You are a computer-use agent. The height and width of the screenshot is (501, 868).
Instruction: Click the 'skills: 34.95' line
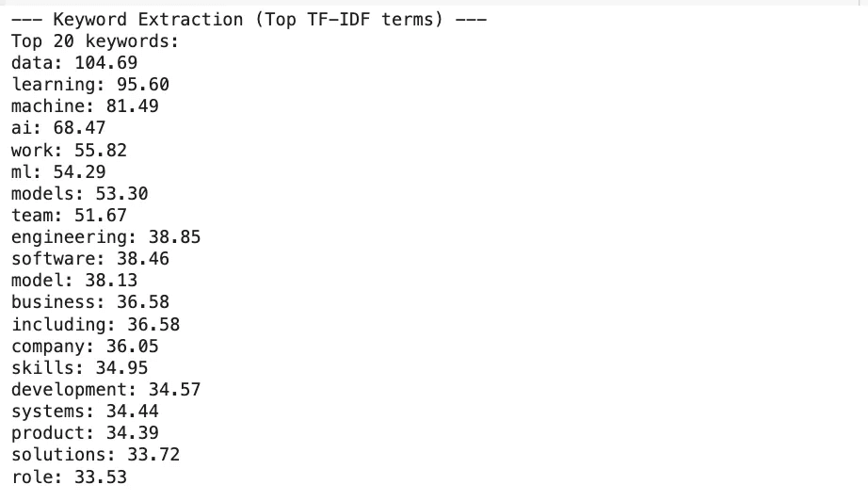coord(79,367)
